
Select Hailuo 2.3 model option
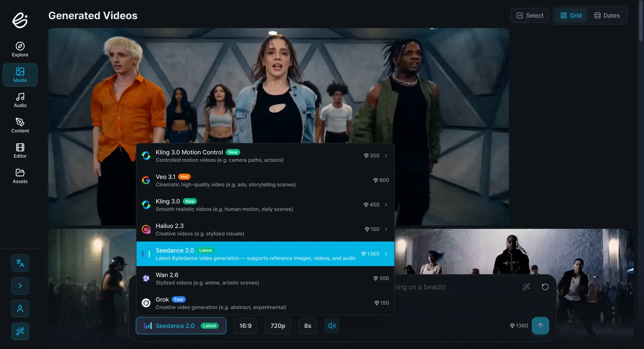[265, 230]
